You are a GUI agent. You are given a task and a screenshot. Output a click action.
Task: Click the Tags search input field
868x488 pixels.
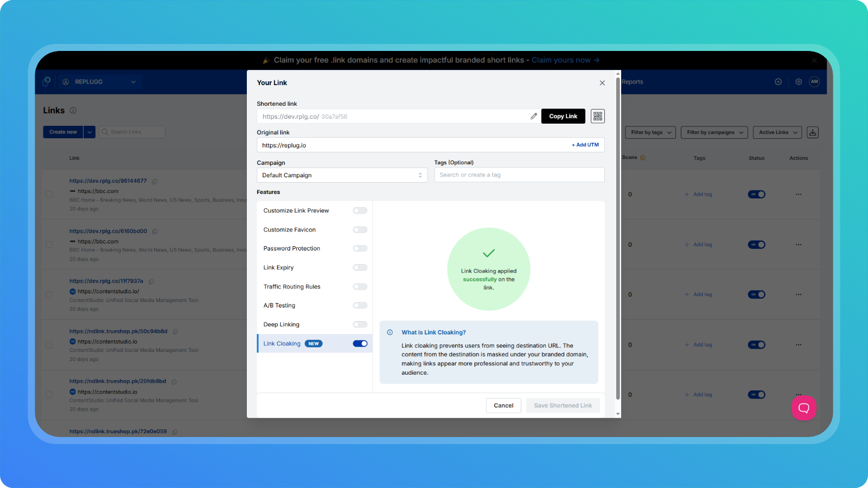pos(519,175)
